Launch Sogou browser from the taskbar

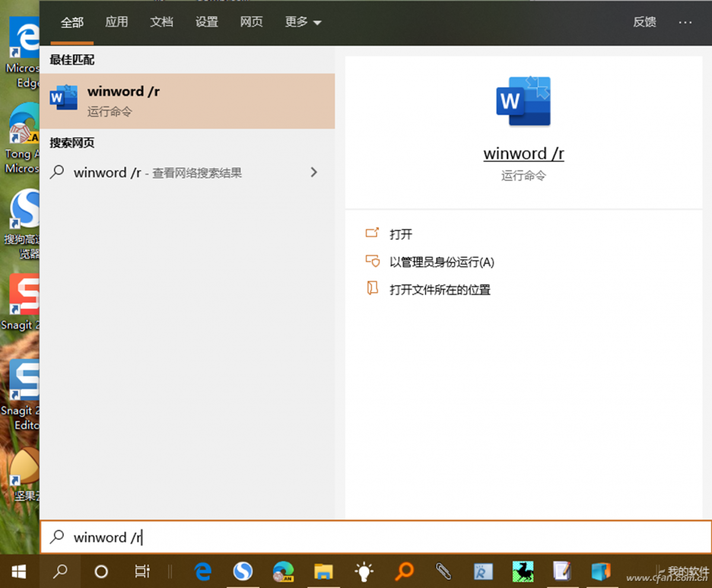(242, 571)
